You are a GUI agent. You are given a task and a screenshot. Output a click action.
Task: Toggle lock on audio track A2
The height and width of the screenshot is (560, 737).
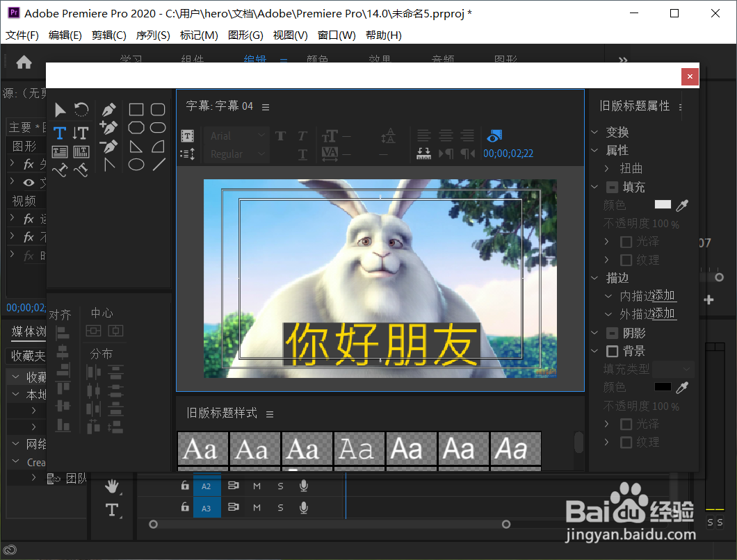(185, 485)
